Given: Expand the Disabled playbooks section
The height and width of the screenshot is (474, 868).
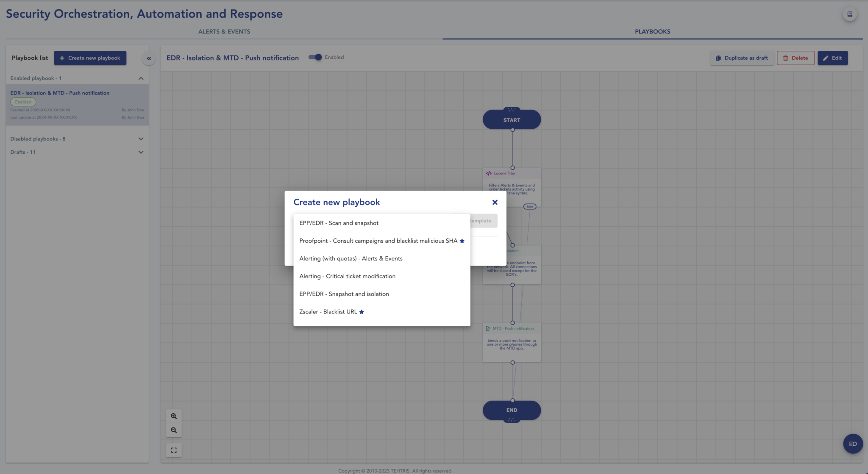Looking at the screenshot, I should 141,139.
